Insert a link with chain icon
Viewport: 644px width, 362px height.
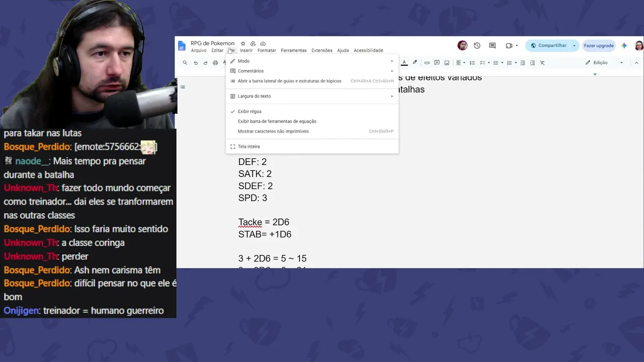tap(427, 63)
